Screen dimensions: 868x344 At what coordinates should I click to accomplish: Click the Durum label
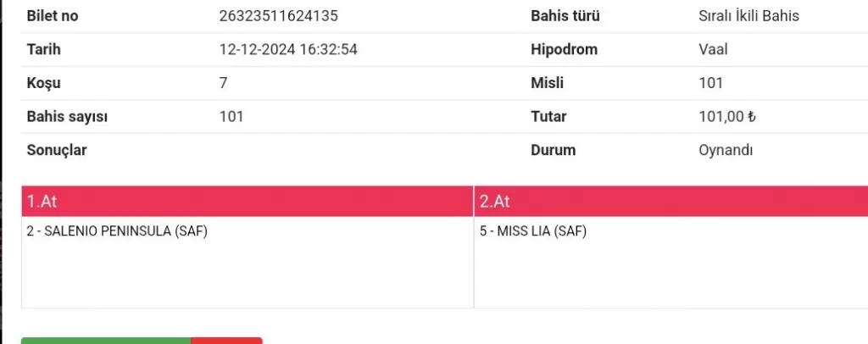553,150
